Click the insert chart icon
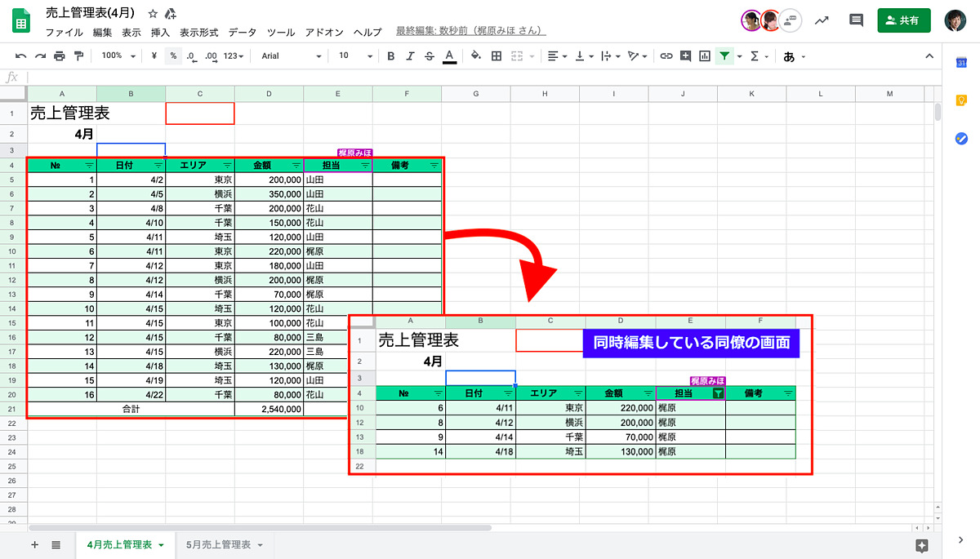The image size is (980, 559). pos(704,56)
